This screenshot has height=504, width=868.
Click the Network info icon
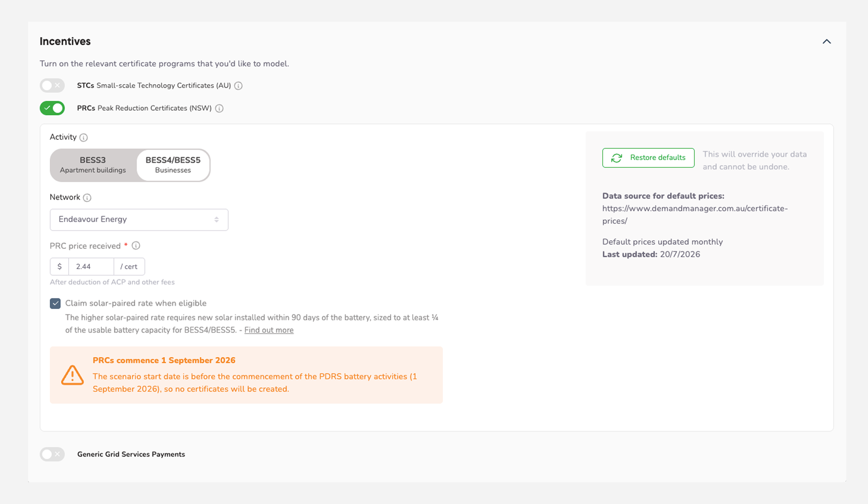pos(87,198)
